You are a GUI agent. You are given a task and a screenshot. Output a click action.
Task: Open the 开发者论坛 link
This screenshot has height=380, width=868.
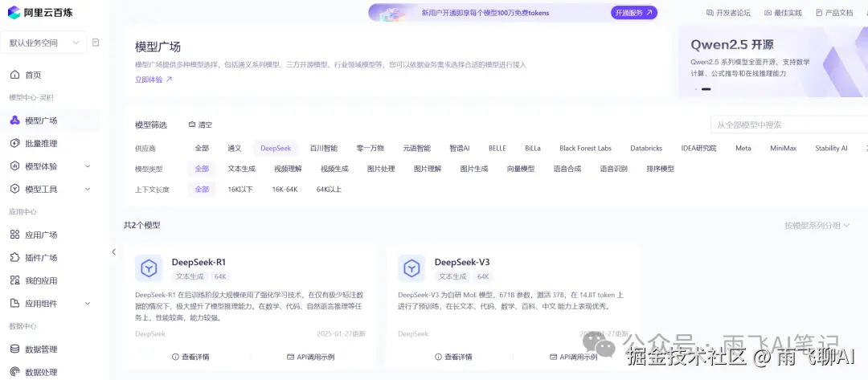point(728,13)
